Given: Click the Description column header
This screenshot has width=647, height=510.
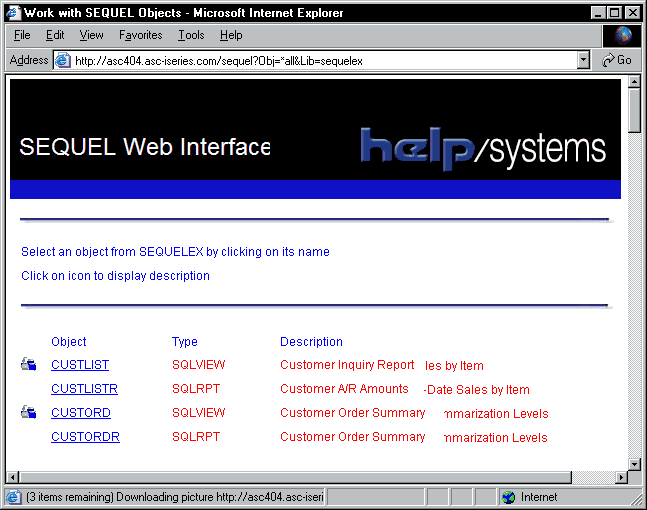Looking at the screenshot, I should (311, 342).
